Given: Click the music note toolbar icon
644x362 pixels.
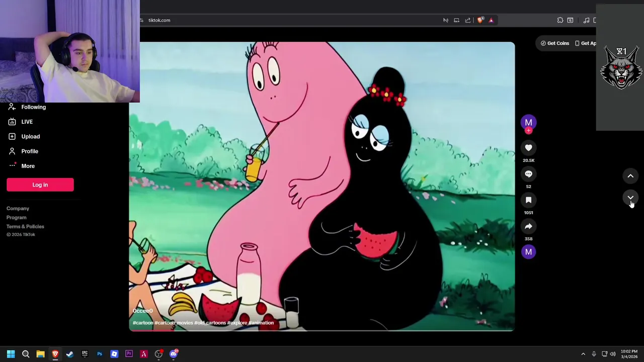Looking at the screenshot, I should (586, 20).
